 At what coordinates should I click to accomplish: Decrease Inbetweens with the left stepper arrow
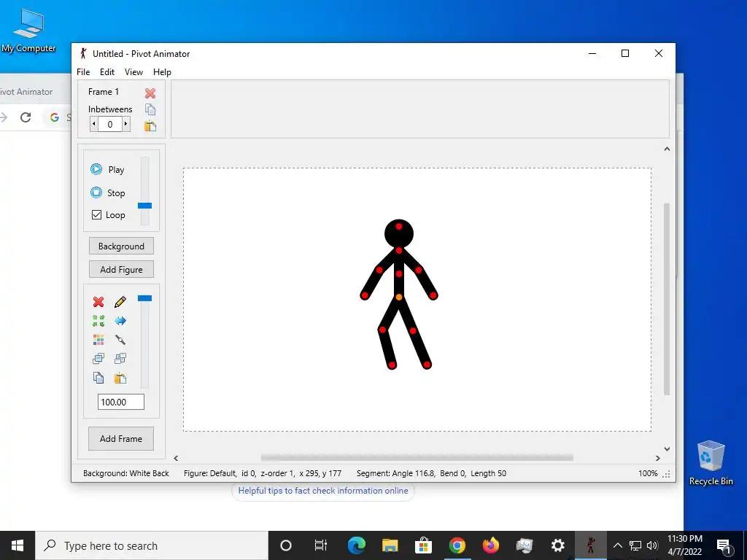[94, 124]
